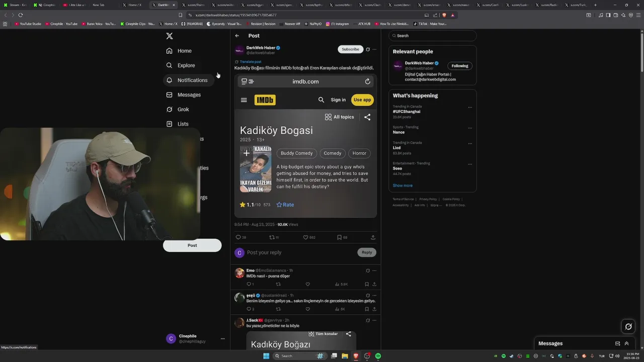Open Grok in the sidebar
The width and height of the screenshot is (644, 362).
pyautogui.click(x=178, y=109)
